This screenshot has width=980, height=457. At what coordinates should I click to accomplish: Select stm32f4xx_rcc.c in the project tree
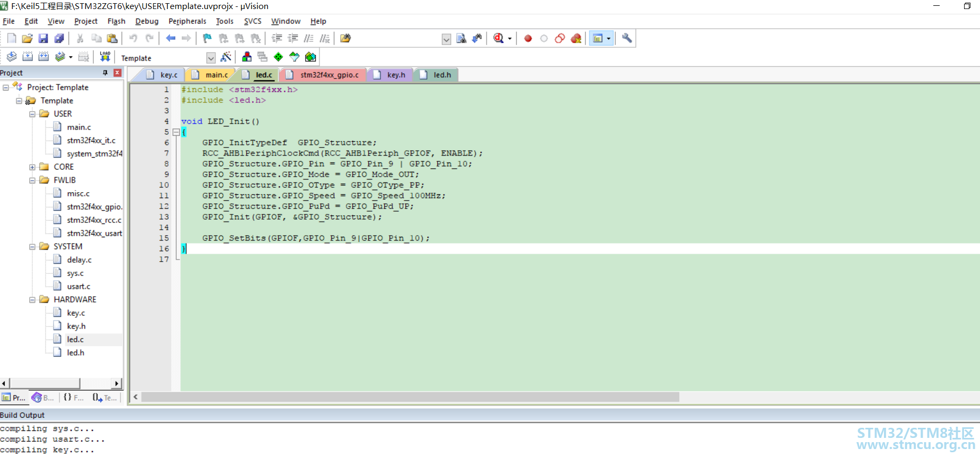[94, 220]
